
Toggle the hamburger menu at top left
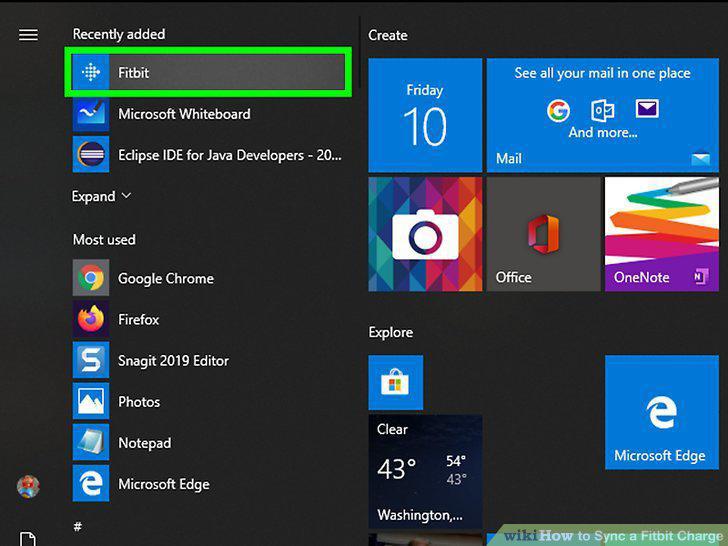(x=28, y=35)
